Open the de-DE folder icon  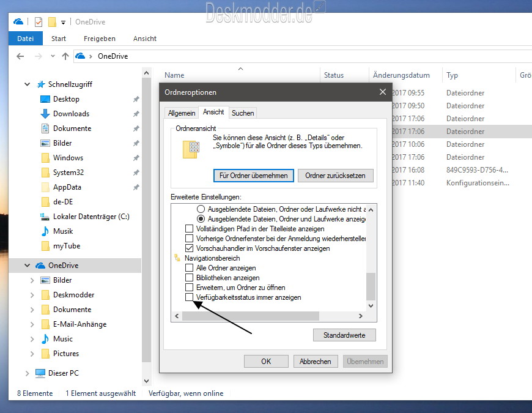(x=45, y=202)
